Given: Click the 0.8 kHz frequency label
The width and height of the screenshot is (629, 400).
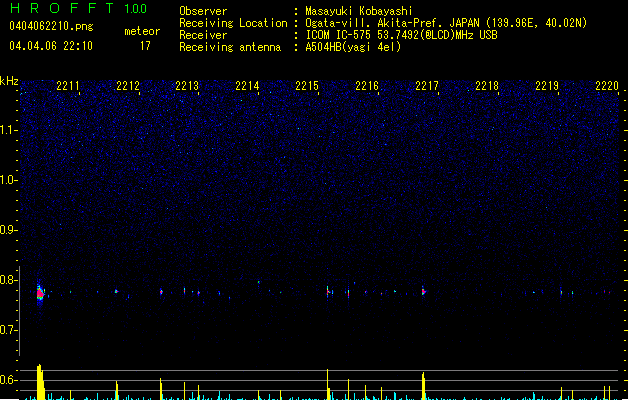Looking at the screenshot, I should point(9,280).
